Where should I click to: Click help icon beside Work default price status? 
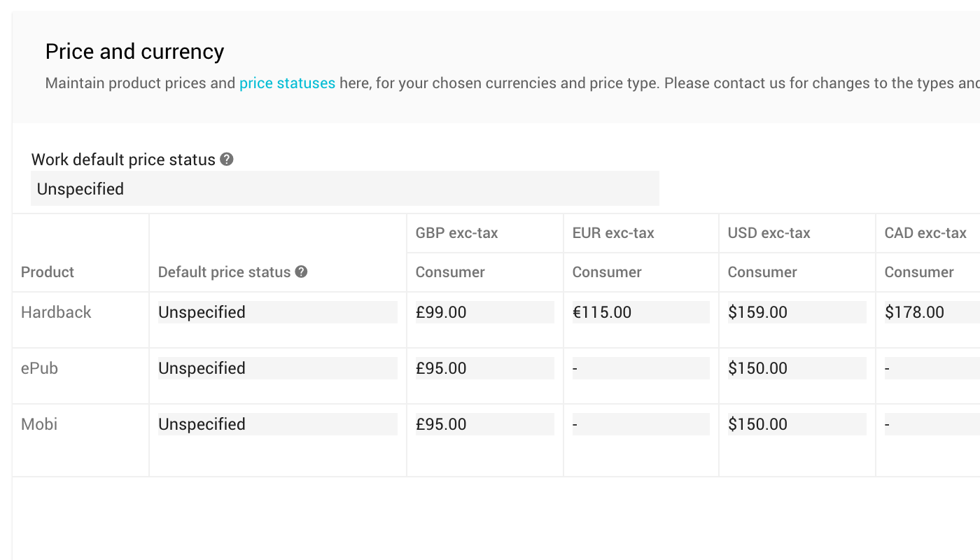click(x=226, y=160)
